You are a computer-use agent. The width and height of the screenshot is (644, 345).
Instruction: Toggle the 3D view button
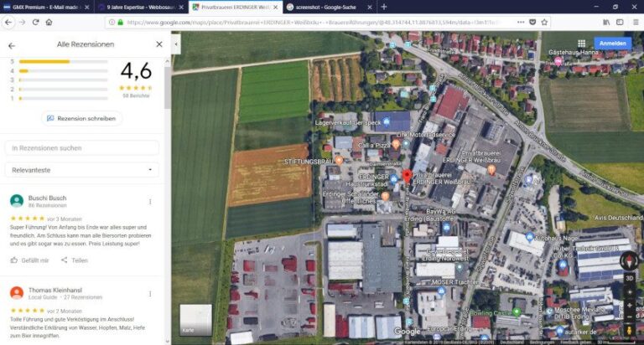coord(629,279)
